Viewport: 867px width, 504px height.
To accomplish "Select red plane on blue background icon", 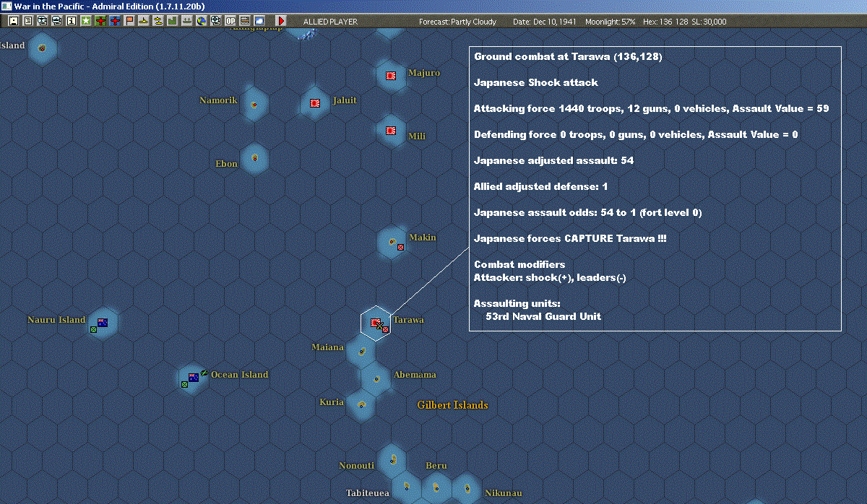I will click(116, 21).
